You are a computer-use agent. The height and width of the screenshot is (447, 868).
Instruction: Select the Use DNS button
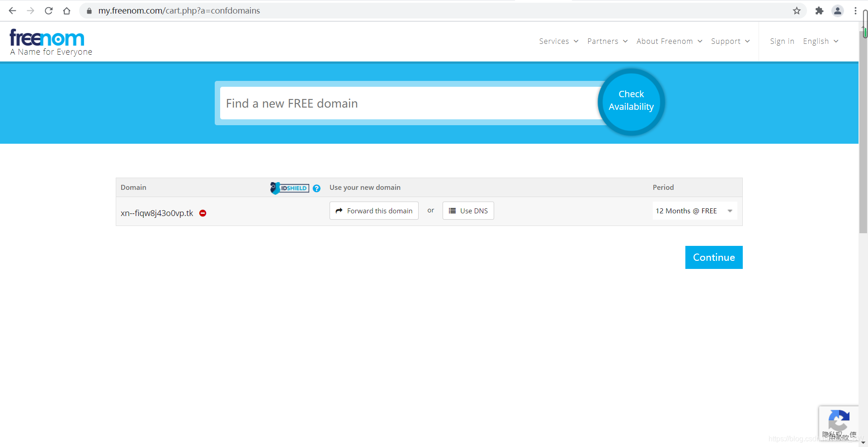pos(468,211)
